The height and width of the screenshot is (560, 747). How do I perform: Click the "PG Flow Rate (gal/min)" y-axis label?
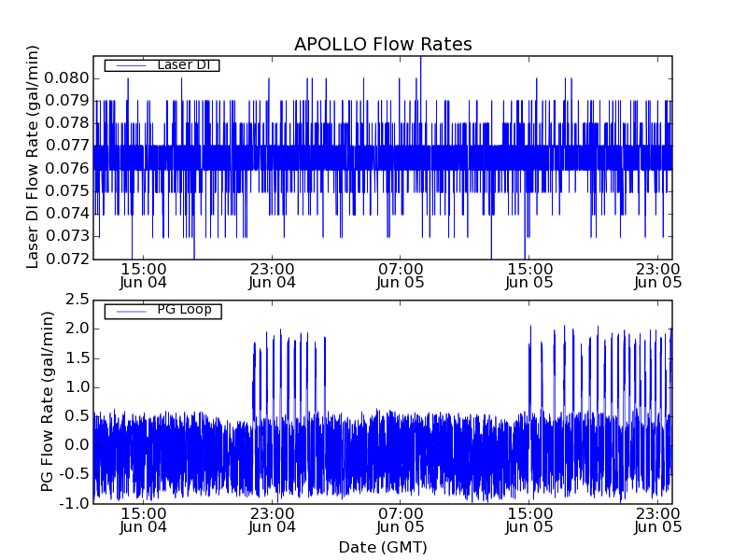click(x=48, y=401)
